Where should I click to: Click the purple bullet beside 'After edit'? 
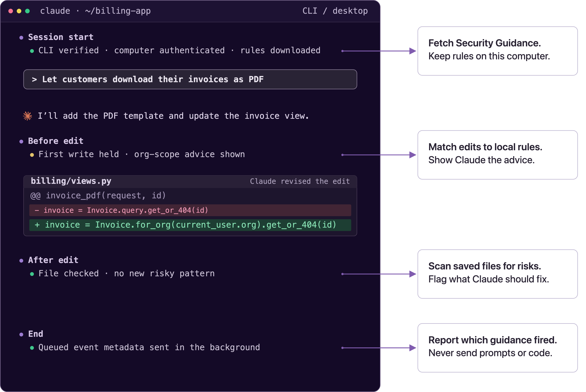tap(21, 261)
